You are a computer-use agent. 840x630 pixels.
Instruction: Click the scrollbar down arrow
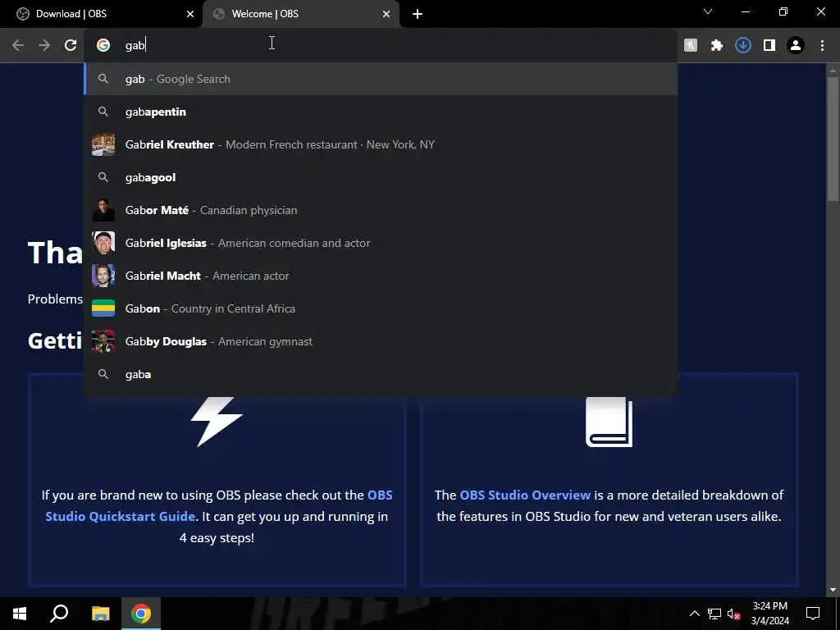tap(833, 590)
